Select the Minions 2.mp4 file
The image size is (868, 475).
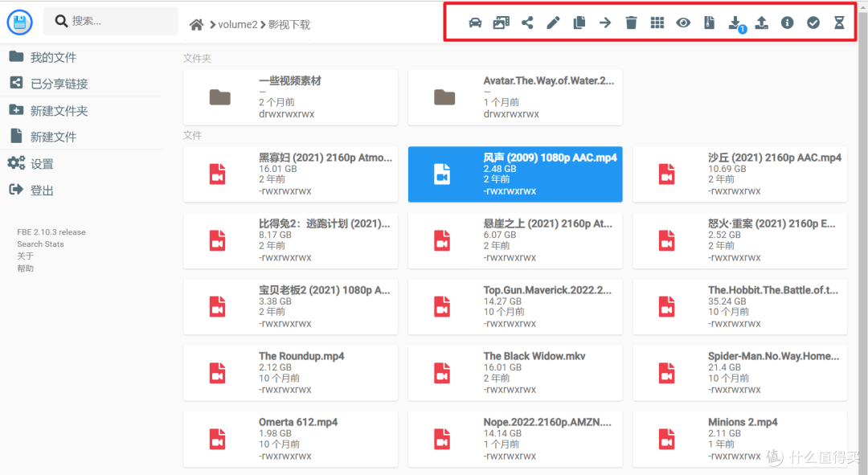740,439
